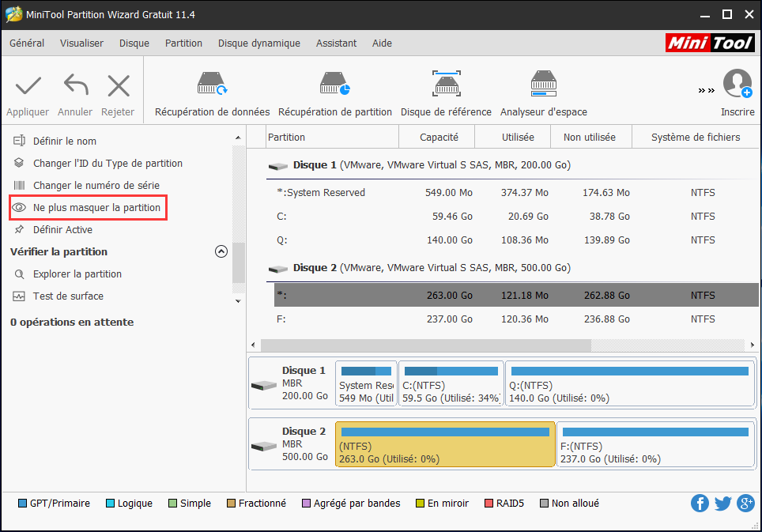The width and height of the screenshot is (762, 532).
Task: Click Définir Active action
Action: pyautogui.click(x=62, y=229)
